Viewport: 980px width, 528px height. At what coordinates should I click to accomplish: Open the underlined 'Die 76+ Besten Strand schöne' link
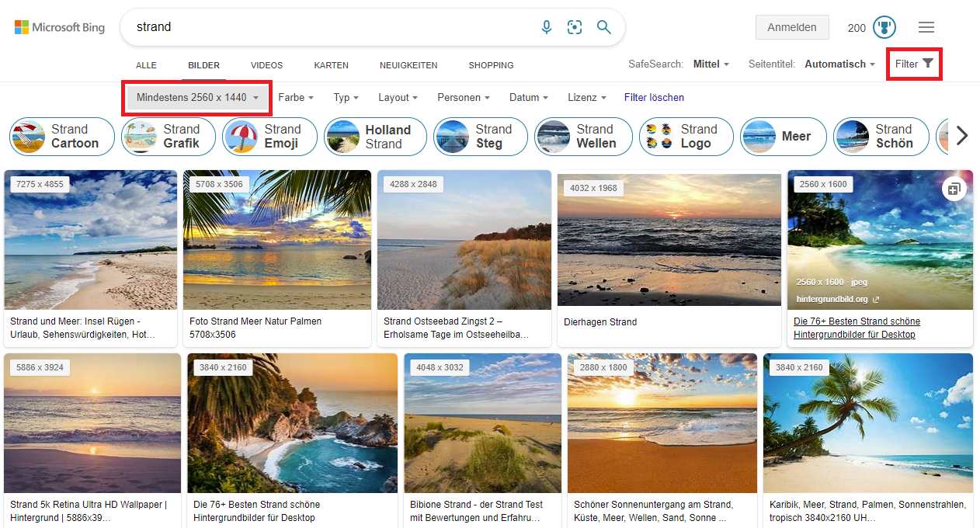[857, 328]
